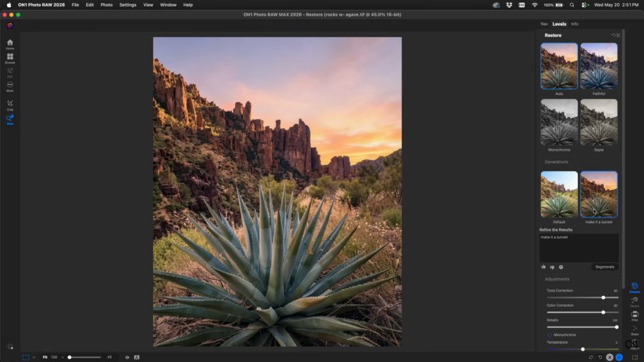Select the 'make it a sunset' generation thumbnail
The image size is (644, 362).
pyautogui.click(x=599, y=194)
